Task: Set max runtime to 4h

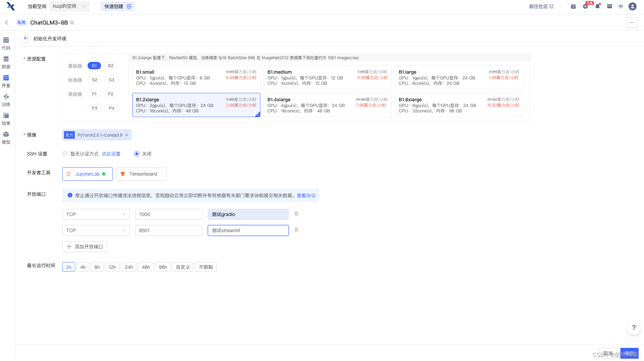Action: (x=83, y=267)
